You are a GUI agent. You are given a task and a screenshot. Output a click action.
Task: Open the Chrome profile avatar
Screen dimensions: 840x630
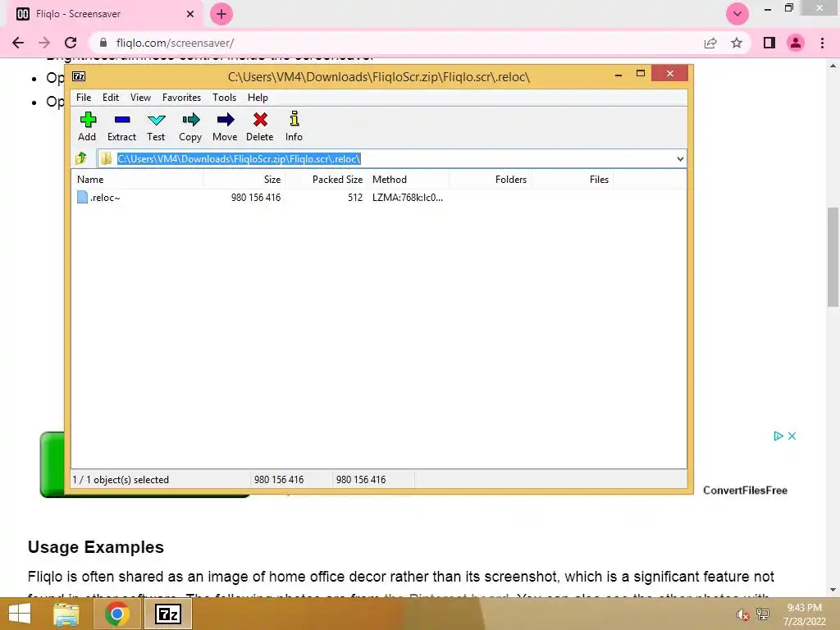coord(796,43)
